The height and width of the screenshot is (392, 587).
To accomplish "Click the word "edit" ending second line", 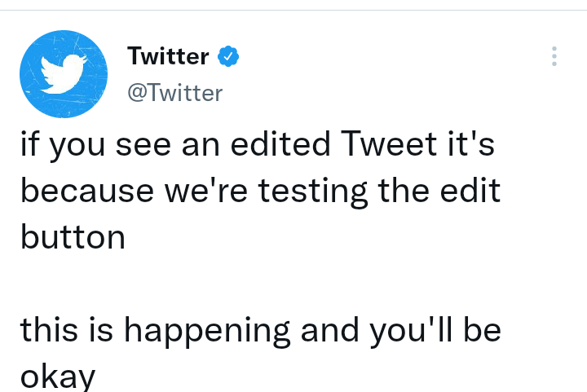I will [x=470, y=191].
